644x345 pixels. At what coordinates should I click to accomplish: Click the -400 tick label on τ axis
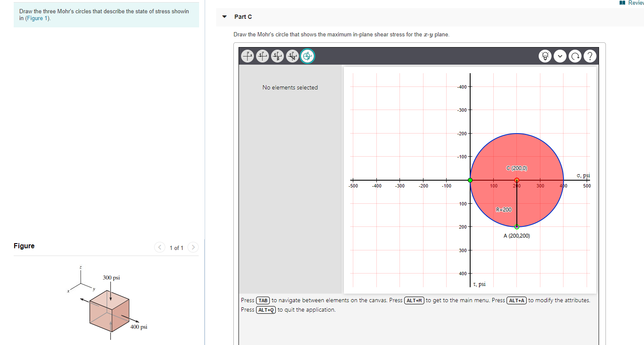pyautogui.click(x=462, y=87)
